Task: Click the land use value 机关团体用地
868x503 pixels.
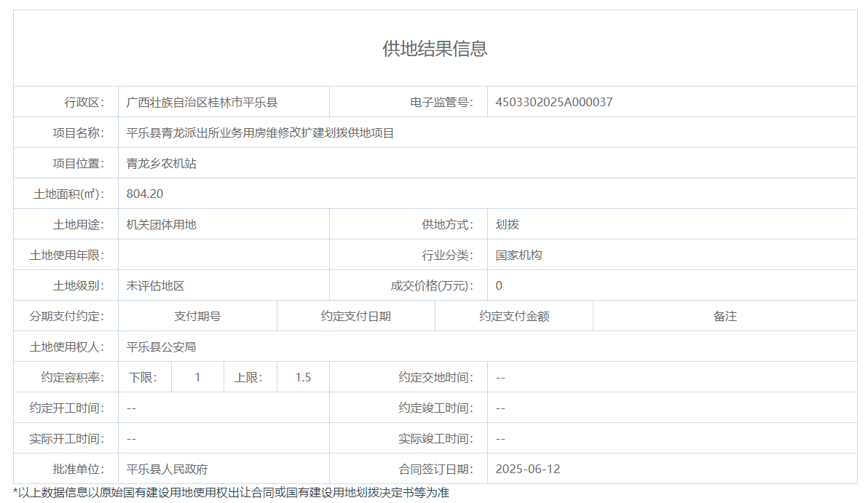Action: (x=161, y=224)
